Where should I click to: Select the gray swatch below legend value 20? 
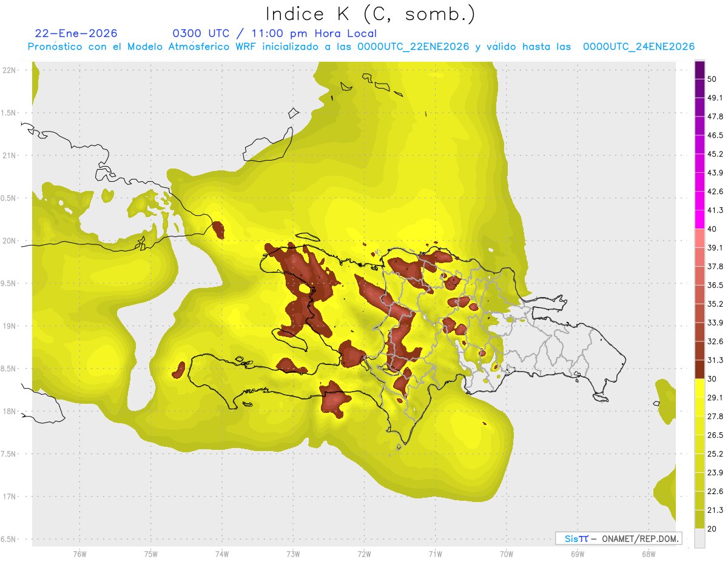pos(699,538)
